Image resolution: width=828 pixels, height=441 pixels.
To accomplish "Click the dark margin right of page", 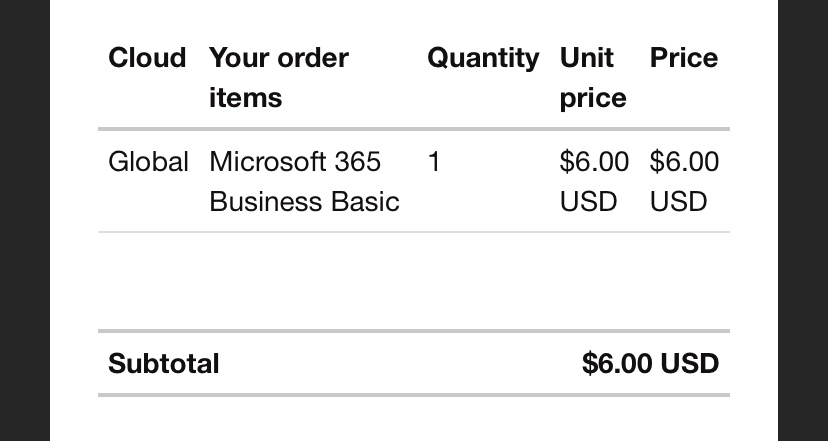I will coord(803,220).
